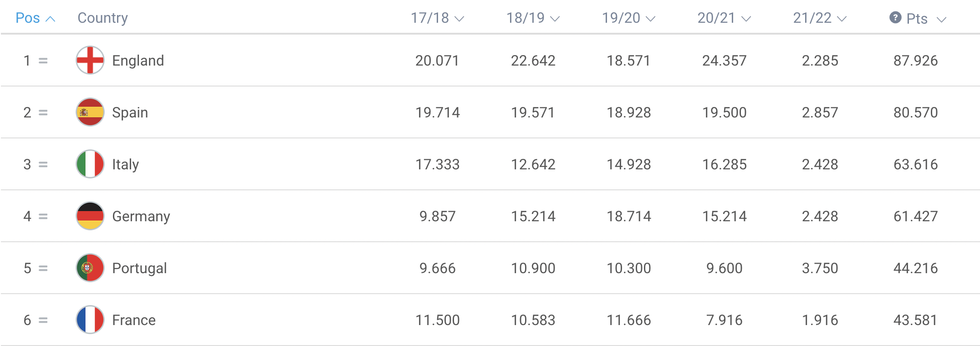The image size is (980, 346).
Task: Sort by the 20/21 season column
Action: tap(724, 18)
